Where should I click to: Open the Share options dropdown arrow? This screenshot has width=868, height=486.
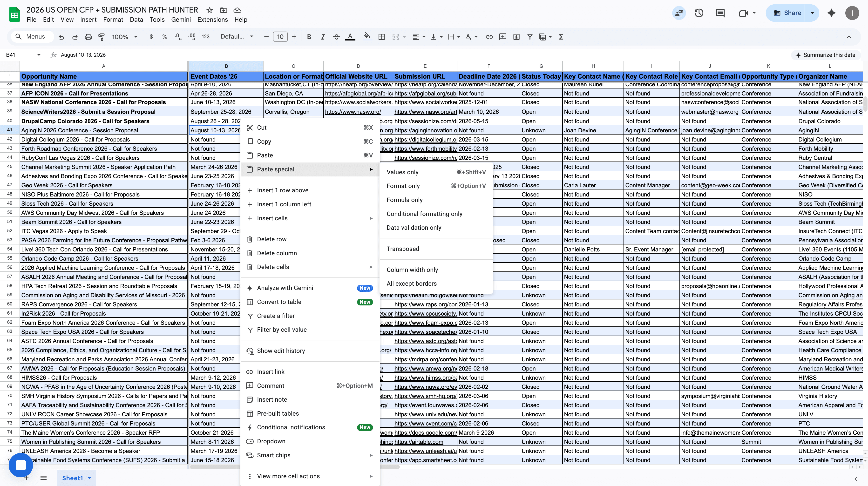pyautogui.click(x=812, y=13)
